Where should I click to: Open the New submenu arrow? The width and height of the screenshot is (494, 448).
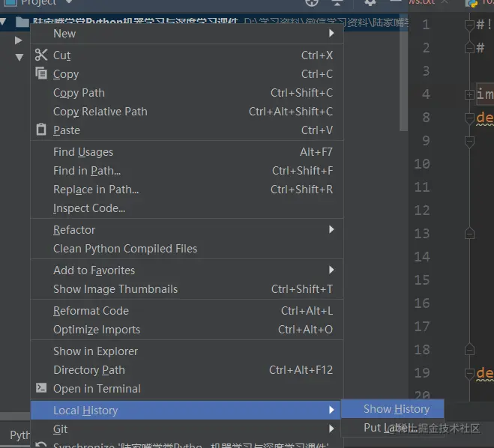pyautogui.click(x=331, y=33)
